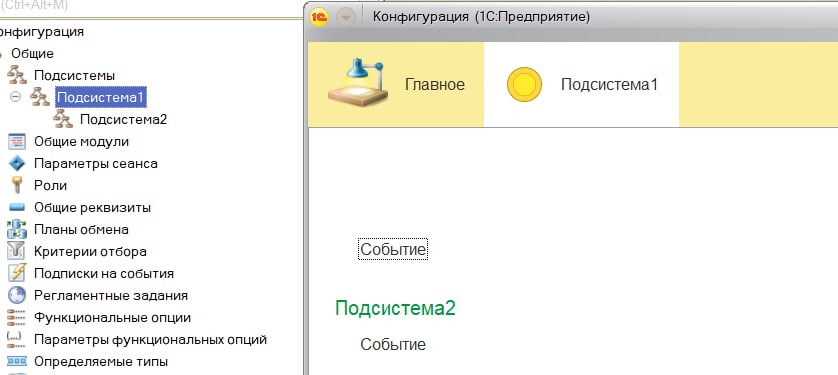This screenshot has height=375, width=838.
Task: Select the Планы обмена tree item
Action: pyautogui.click(x=81, y=230)
